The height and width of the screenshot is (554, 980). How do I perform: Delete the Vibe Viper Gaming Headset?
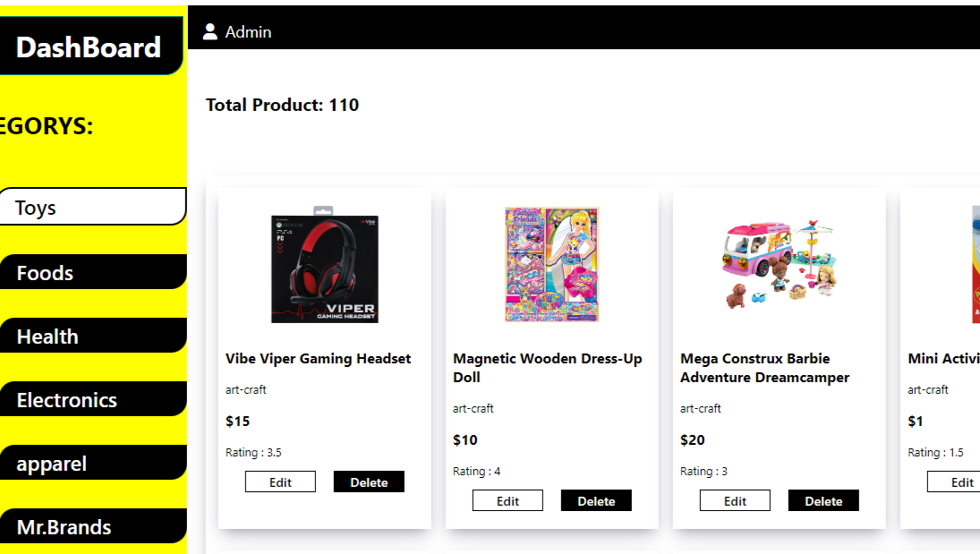(x=369, y=482)
